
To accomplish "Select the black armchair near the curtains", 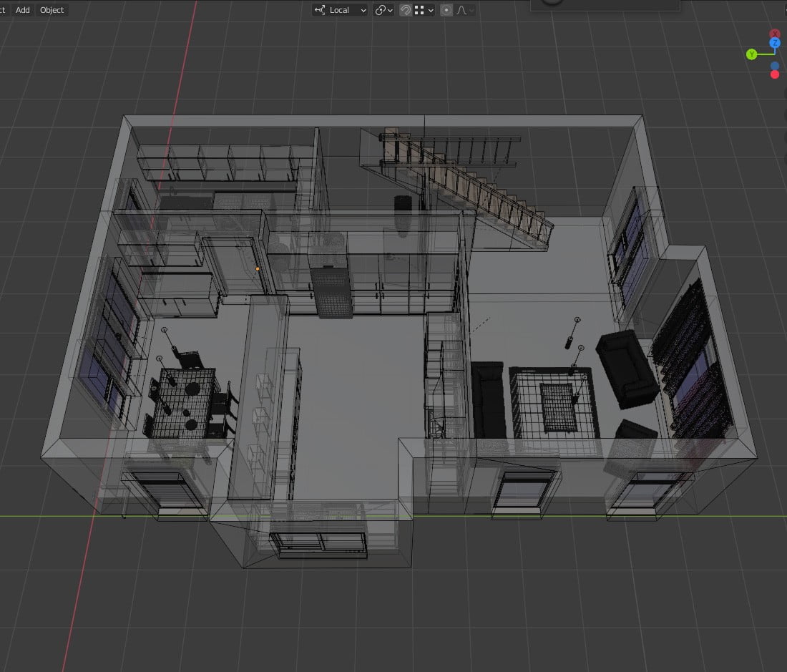I will (x=627, y=368).
